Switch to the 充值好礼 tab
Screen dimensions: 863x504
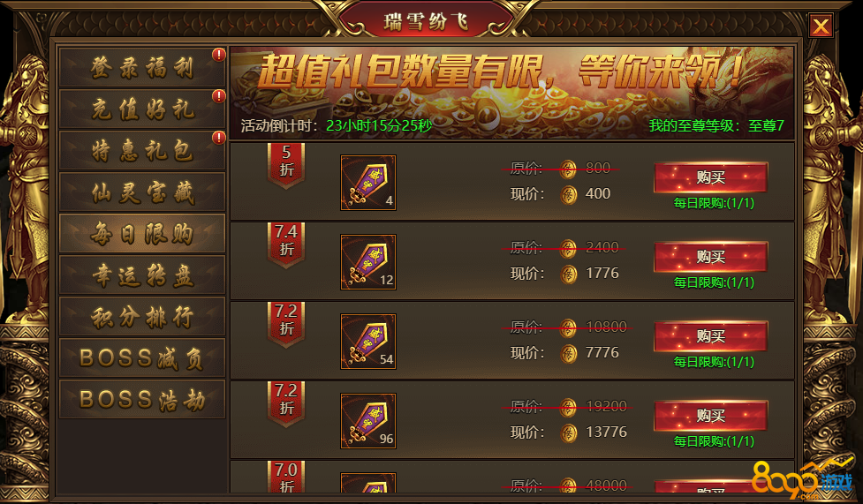pos(142,109)
